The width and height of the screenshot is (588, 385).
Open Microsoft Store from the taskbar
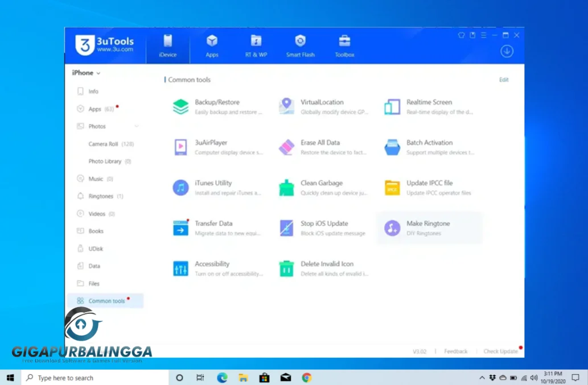(x=264, y=378)
